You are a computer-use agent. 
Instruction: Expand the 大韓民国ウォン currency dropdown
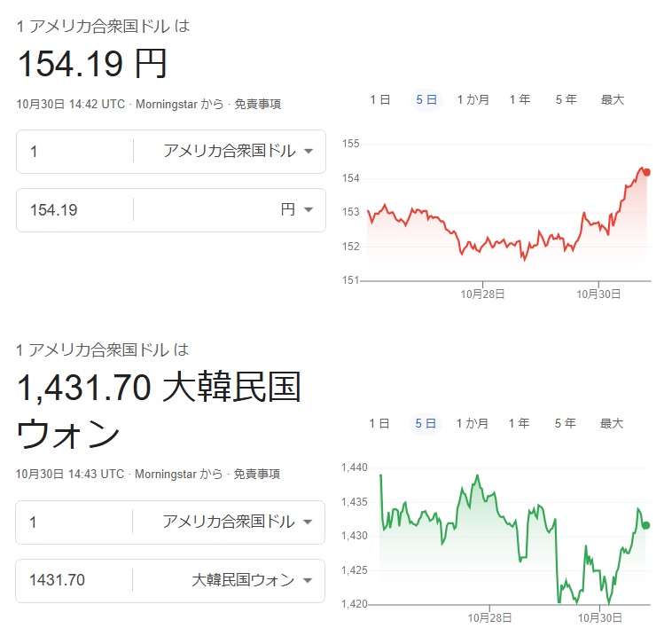[x=253, y=581]
